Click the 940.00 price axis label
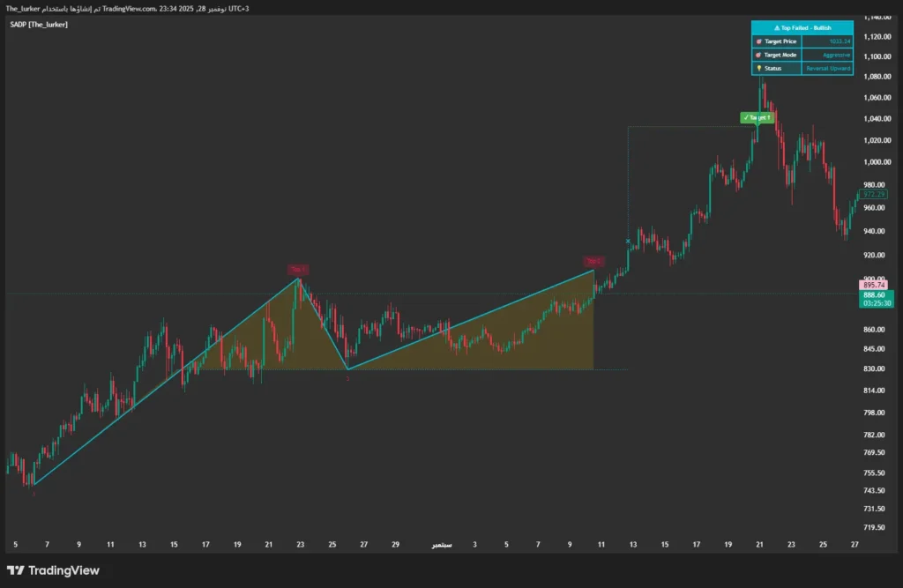 [x=874, y=232]
